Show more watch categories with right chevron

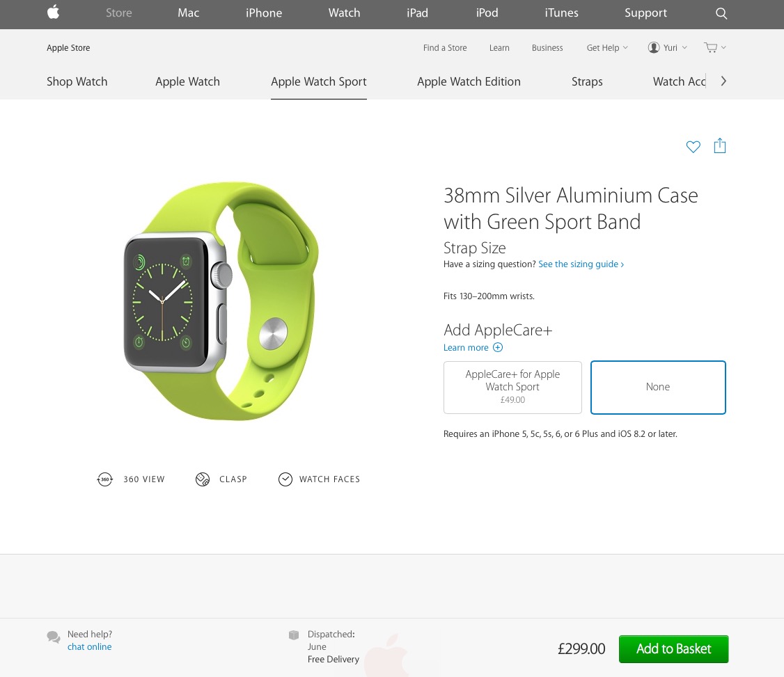coord(723,81)
